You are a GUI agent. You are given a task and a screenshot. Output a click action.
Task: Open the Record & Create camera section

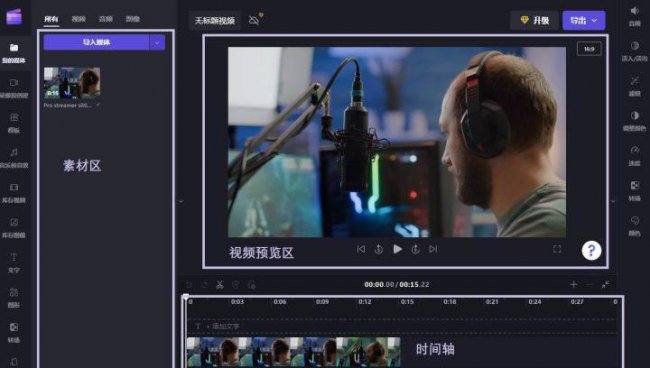point(14,88)
